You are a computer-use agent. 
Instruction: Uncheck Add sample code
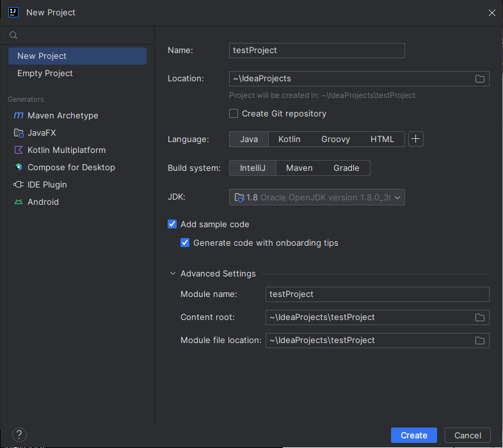[172, 225]
